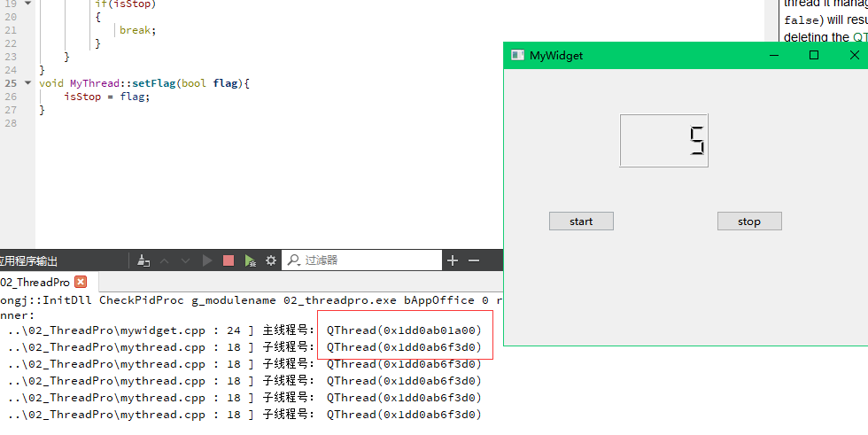Click line number 24 in the editor gutter

pyautogui.click(x=11, y=70)
